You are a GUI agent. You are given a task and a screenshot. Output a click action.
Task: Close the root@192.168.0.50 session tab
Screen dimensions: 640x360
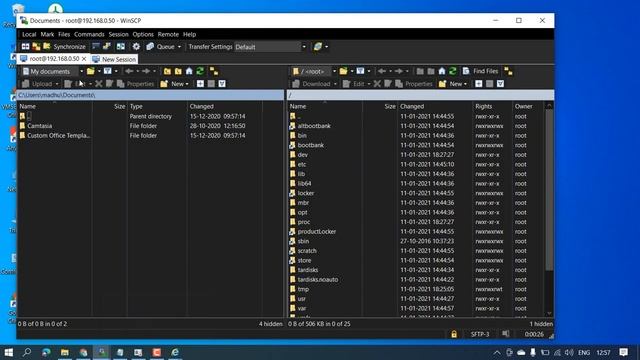pos(84,59)
